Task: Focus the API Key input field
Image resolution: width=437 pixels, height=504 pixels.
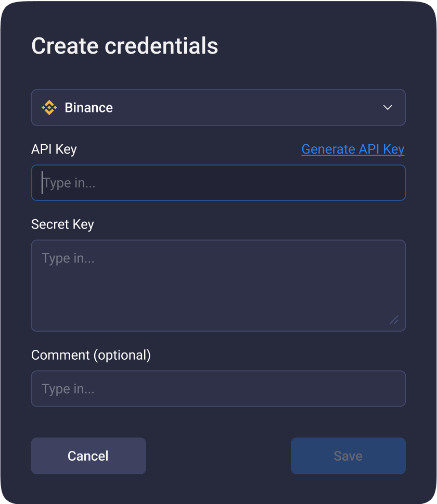Action: 219,183
